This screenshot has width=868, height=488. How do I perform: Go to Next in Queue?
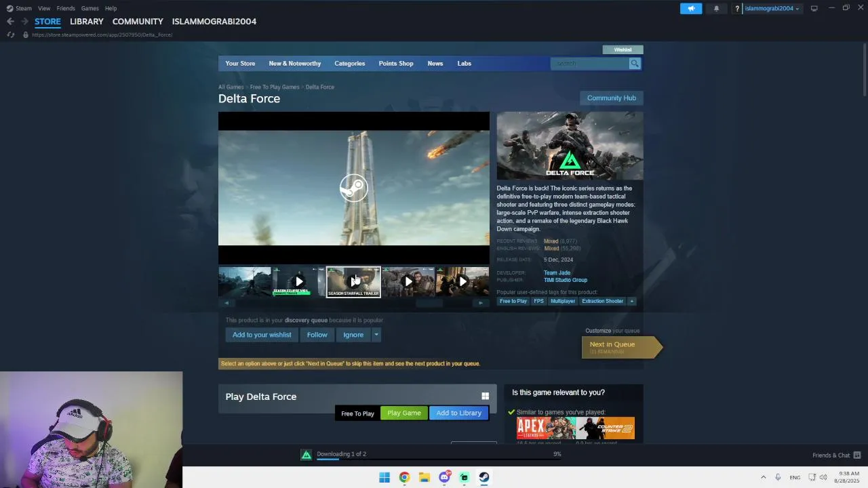click(620, 347)
